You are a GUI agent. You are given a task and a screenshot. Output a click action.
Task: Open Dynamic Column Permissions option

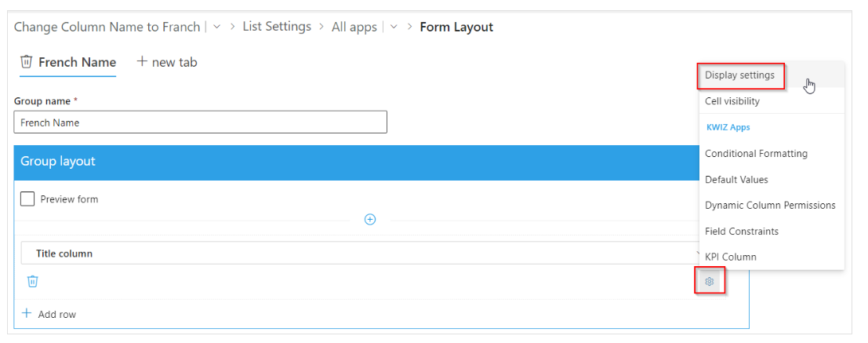click(x=770, y=205)
